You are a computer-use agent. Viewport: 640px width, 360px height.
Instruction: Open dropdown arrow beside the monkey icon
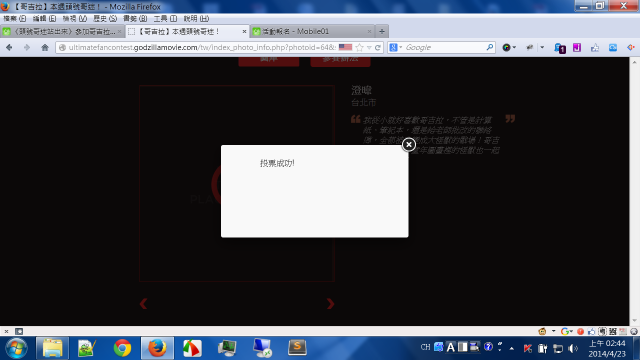pyautogui.click(x=553, y=331)
